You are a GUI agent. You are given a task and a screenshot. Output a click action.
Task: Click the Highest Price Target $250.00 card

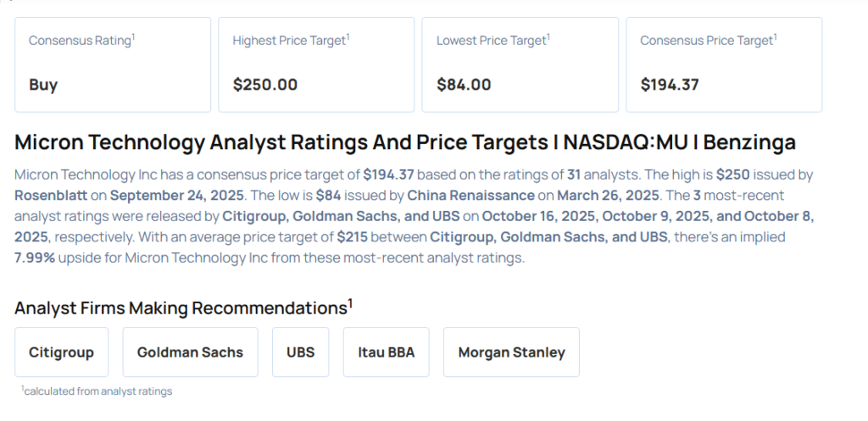pos(315,64)
